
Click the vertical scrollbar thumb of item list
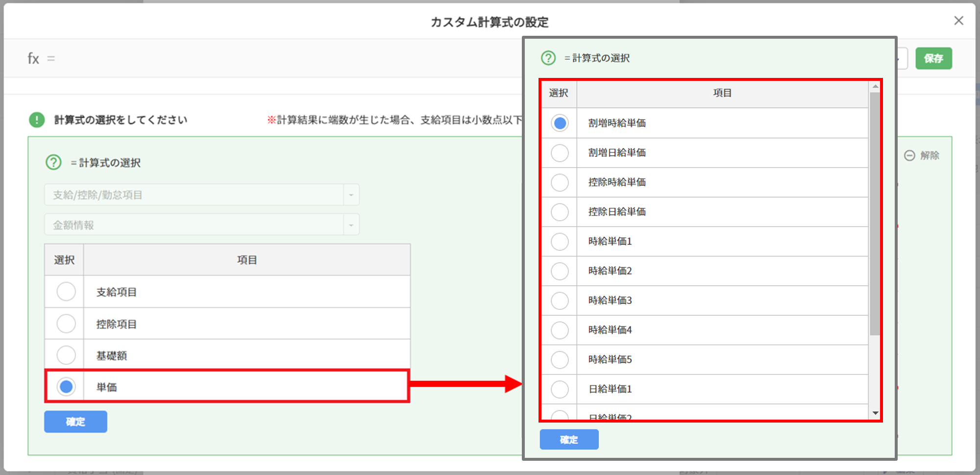pos(875,214)
